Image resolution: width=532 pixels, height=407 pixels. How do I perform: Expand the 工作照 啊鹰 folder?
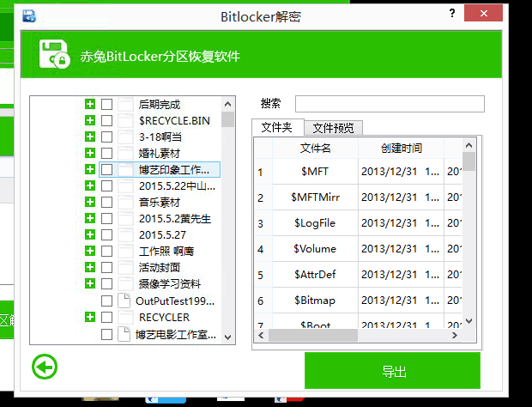tap(90, 251)
